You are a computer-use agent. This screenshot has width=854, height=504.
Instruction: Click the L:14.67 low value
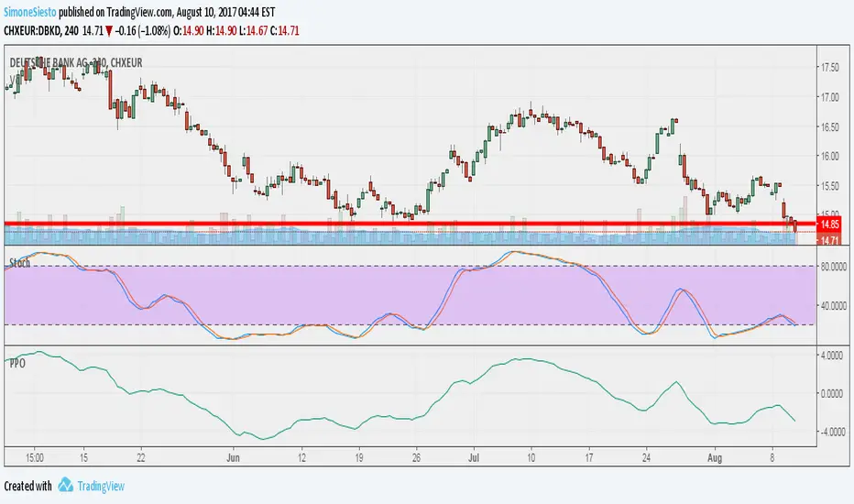(253, 30)
